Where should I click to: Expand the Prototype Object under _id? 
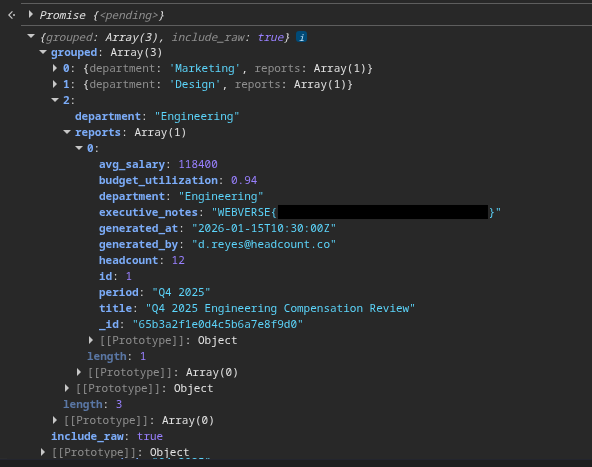coord(91,340)
